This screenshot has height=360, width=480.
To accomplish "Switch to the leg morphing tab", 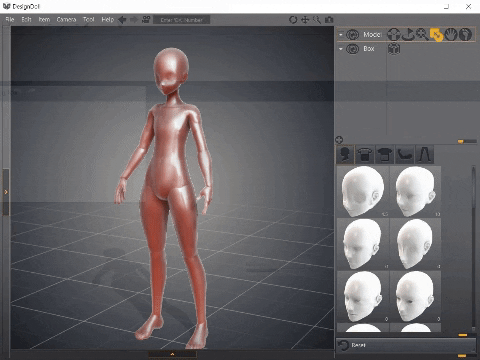I will tap(424, 154).
